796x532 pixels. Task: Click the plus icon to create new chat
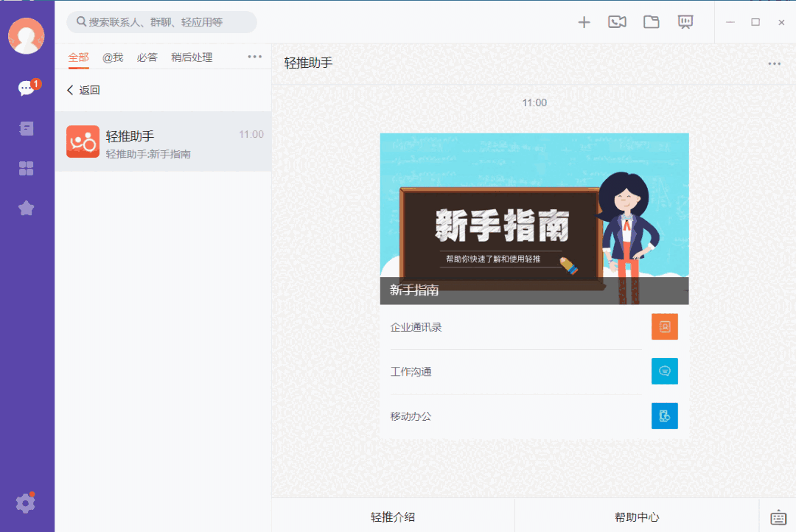(584, 22)
